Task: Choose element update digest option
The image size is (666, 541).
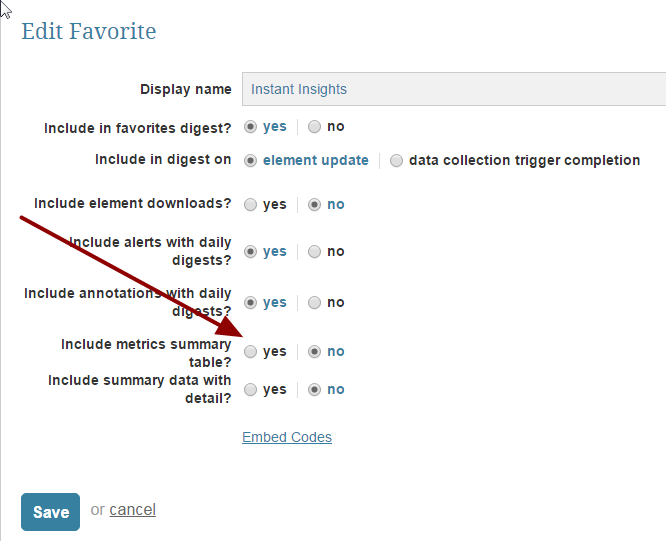Action: (x=251, y=160)
